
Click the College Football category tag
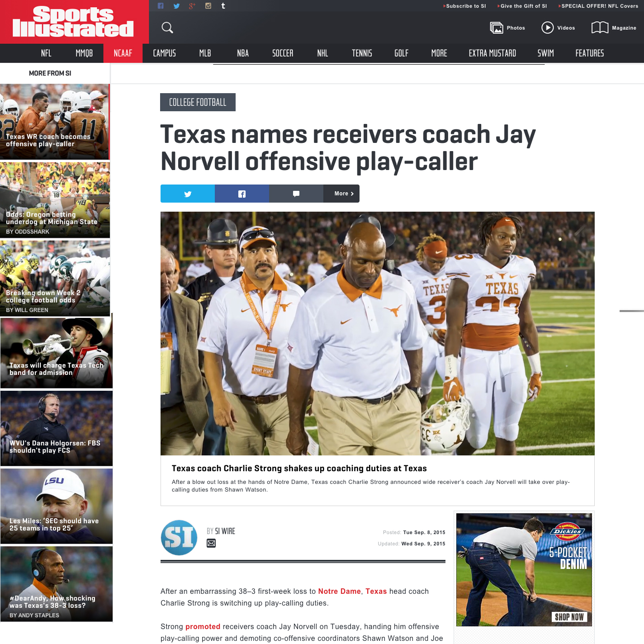tap(198, 102)
